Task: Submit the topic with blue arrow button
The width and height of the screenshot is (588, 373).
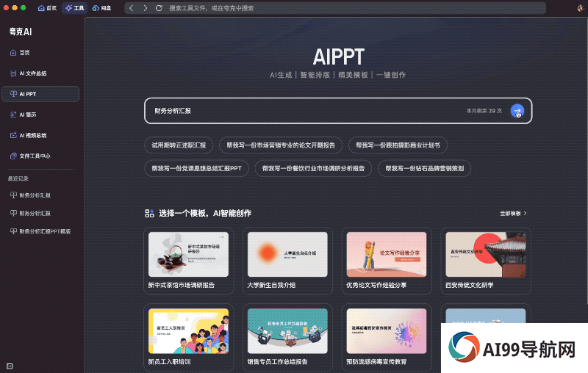Action: pos(517,111)
